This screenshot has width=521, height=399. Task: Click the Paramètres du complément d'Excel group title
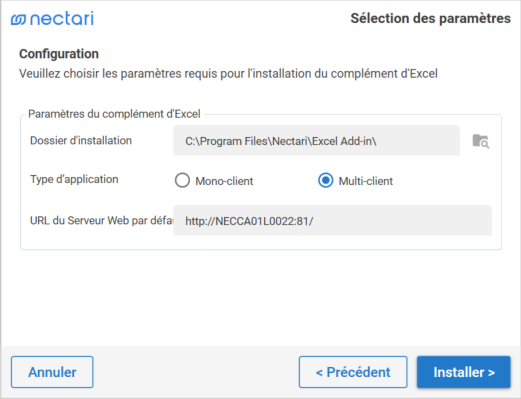[x=114, y=114]
